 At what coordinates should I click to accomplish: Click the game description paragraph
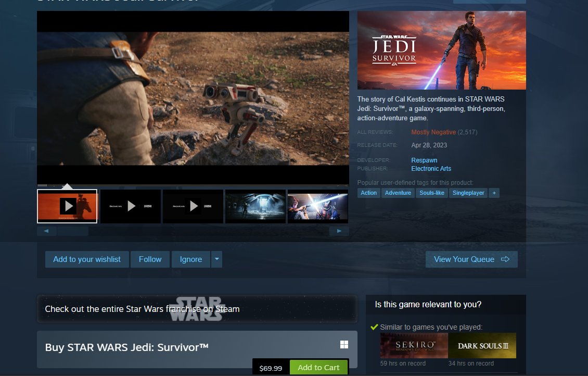point(431,108)
